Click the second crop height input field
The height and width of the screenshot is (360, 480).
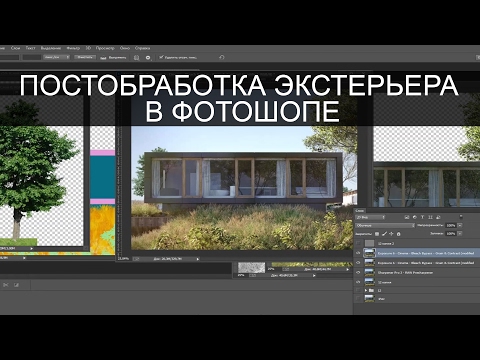click(x=32, y=57)
